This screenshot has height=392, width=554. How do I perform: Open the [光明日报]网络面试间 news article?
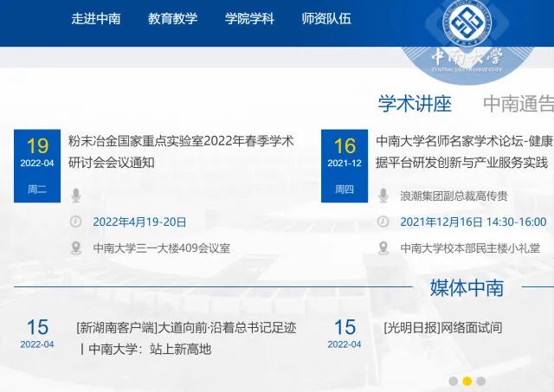(443, 328)
